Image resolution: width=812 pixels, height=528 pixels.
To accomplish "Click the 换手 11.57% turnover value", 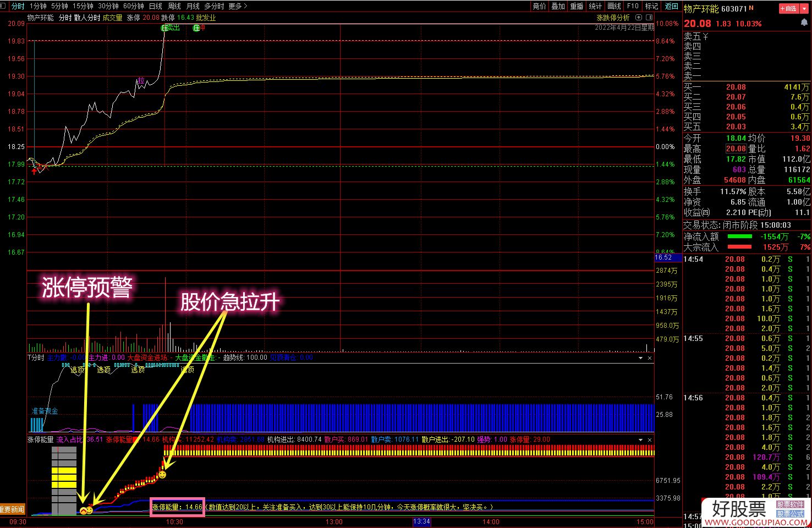I will [733, 191].
